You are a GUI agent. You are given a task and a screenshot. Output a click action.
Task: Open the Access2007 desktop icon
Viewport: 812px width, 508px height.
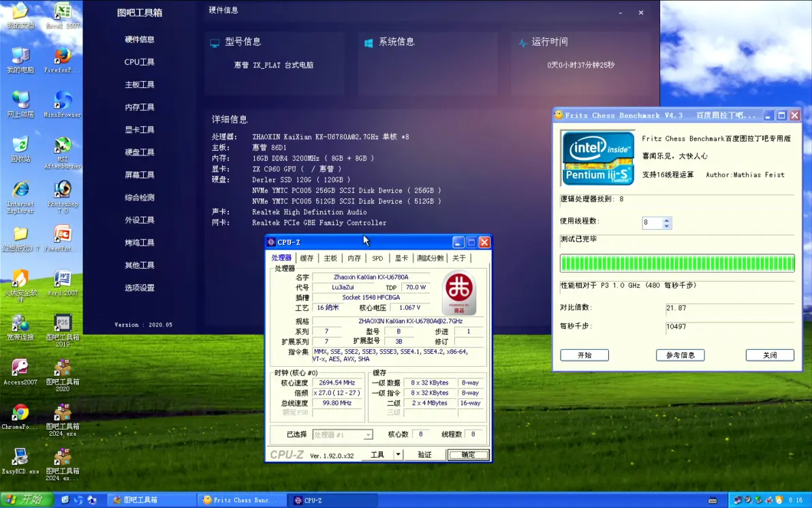20,372
